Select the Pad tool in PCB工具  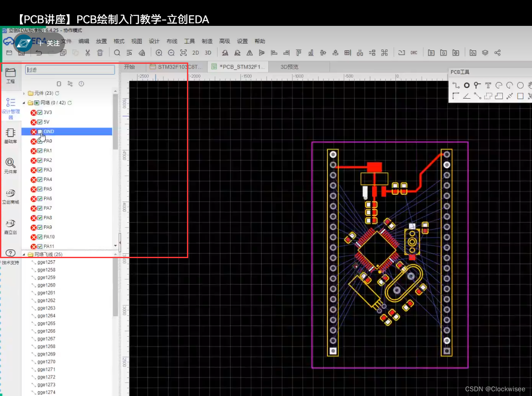[467, 85]
